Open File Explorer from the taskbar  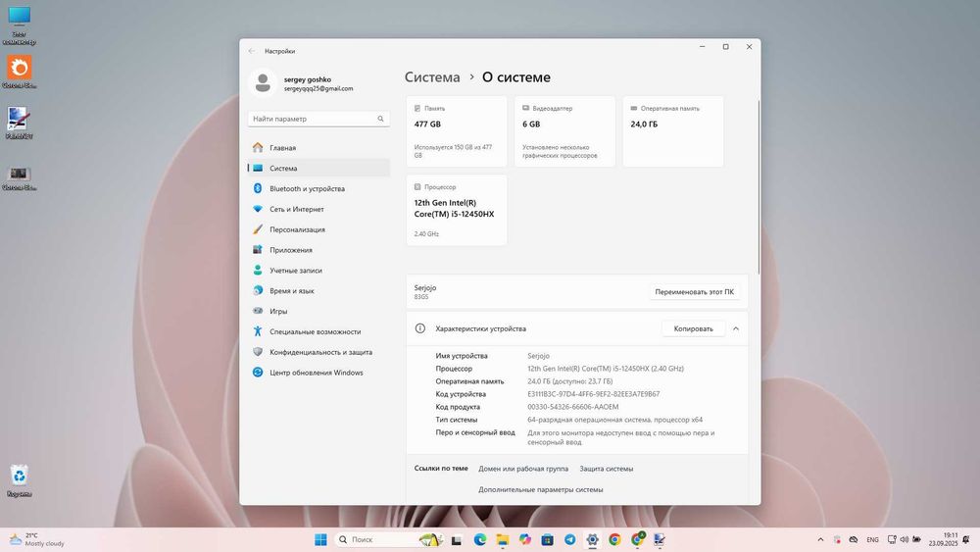tap(502, 539)
